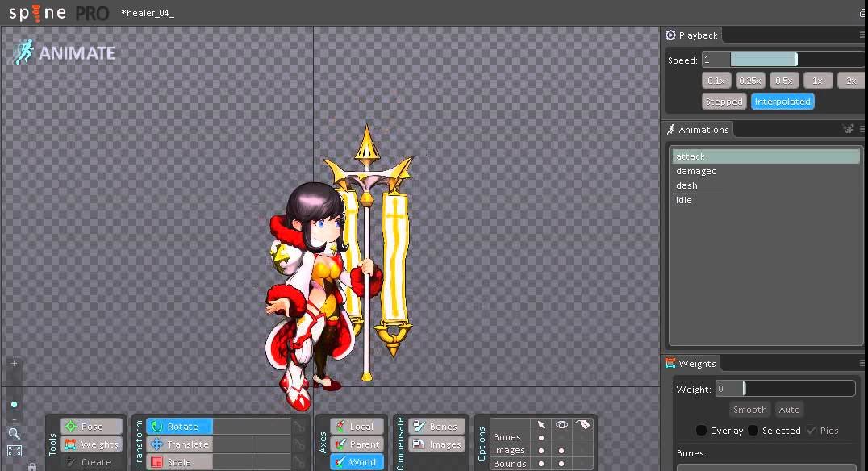Open the Create tool
Image resolution: width=868 pixels, height=471 pixels.
point(91,461)
